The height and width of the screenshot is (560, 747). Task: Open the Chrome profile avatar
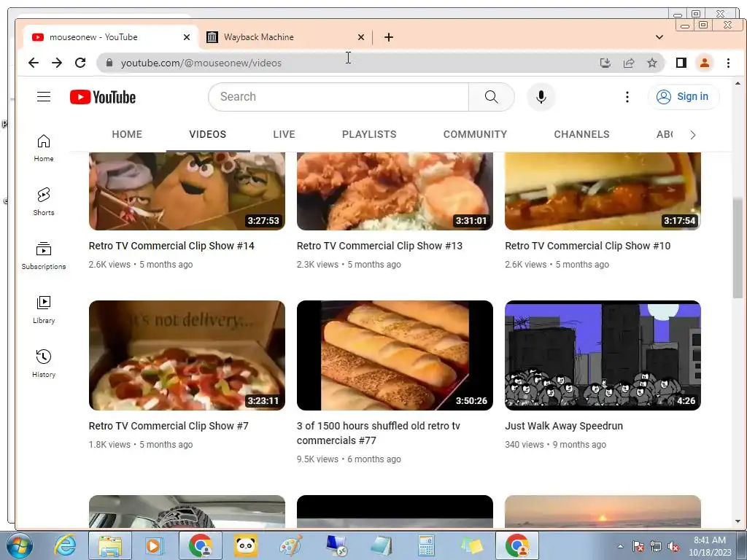[x=705, y=63]
